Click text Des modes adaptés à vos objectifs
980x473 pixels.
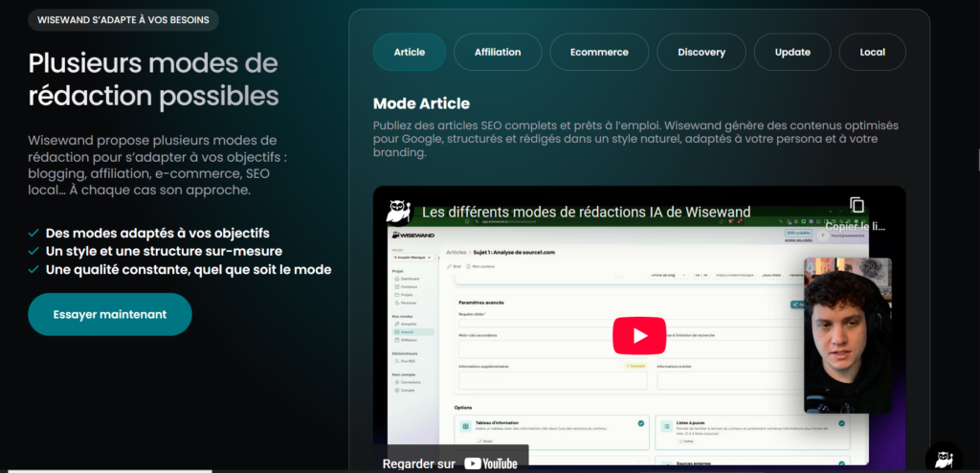[x=158, y=234]
